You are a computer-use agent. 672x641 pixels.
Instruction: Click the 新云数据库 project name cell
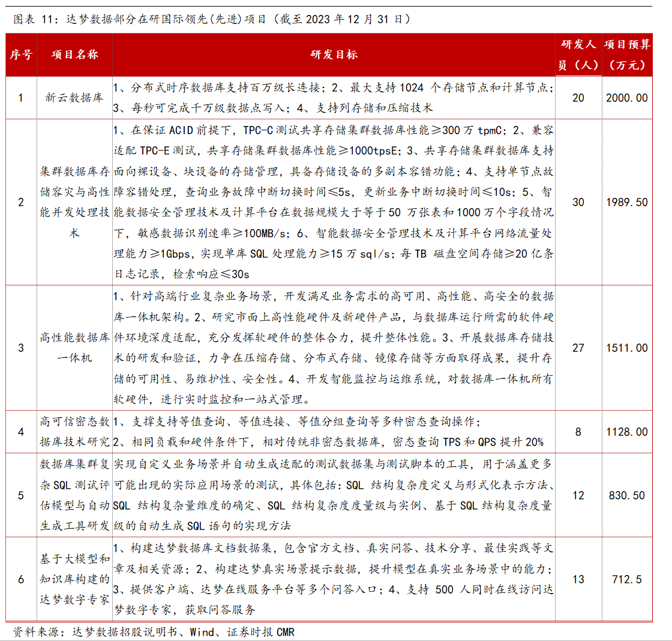pos(74,98)
